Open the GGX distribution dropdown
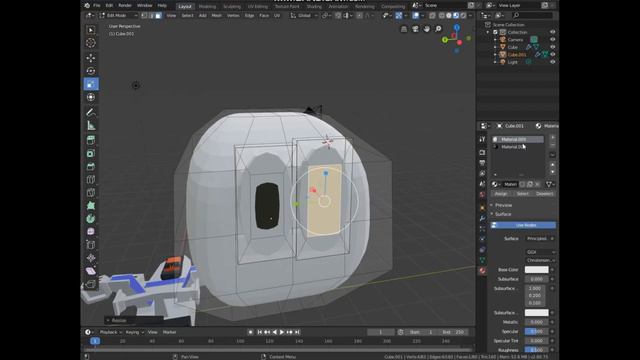This screenshot has height=360, width=640. (540, 252)
